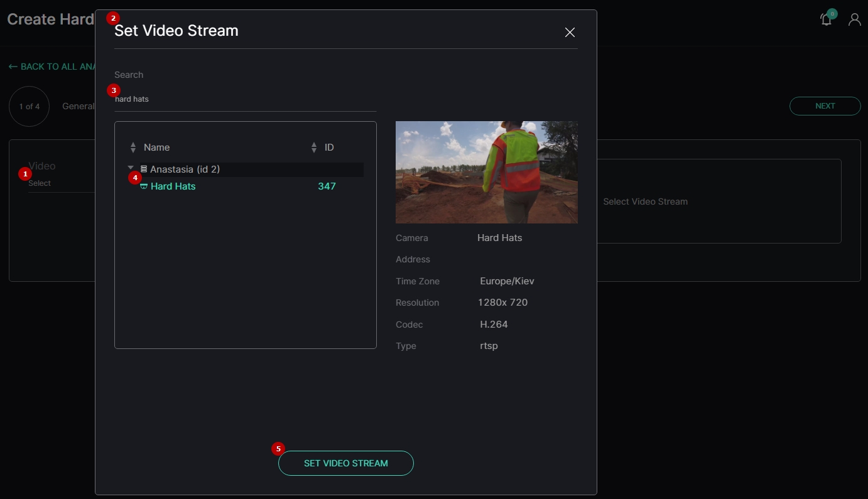Screen dimensions: 868x499
Task: Open the user profile icon
Action: (855, 19)
